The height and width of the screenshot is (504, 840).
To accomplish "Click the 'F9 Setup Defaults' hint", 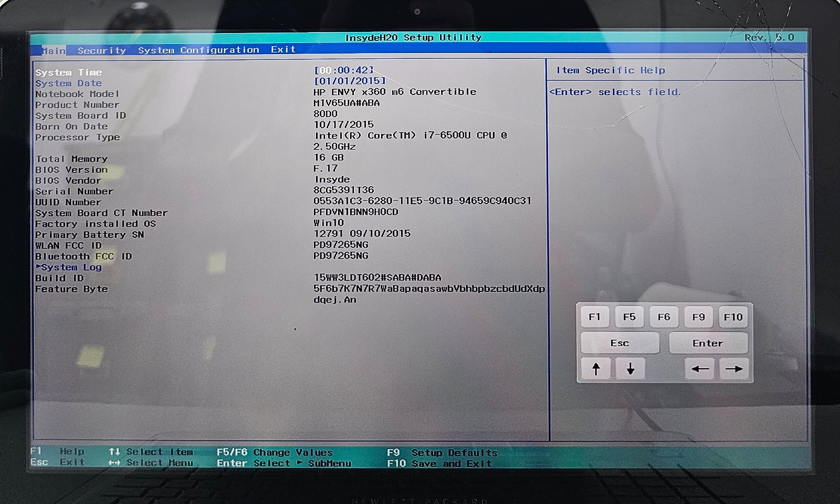I will [442, 453].
